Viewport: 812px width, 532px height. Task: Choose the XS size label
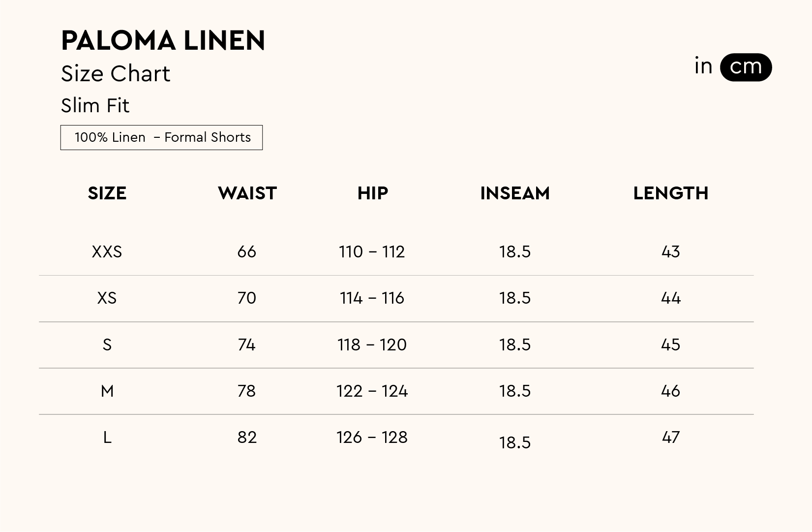click(107, 298)
